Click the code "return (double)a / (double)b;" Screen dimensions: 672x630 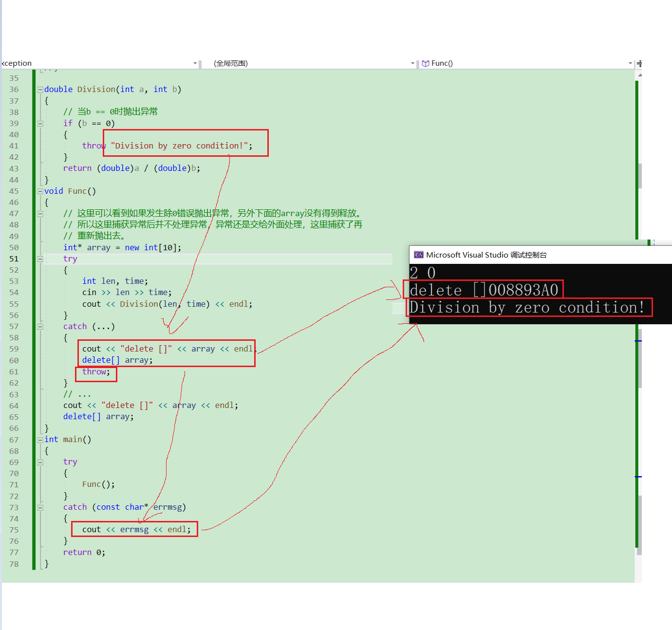(131, 168)
